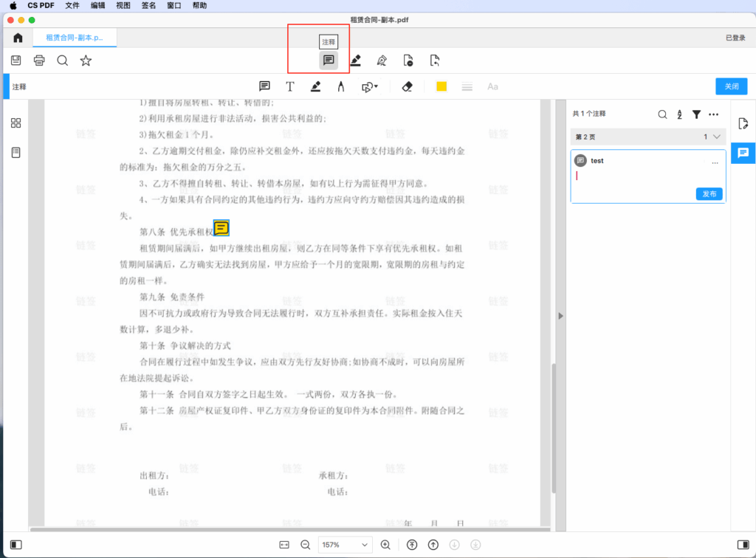Open the 157% zoom dropdown
Image resolution: width=756 pixels, height=558 pixels.
point(345,545)
